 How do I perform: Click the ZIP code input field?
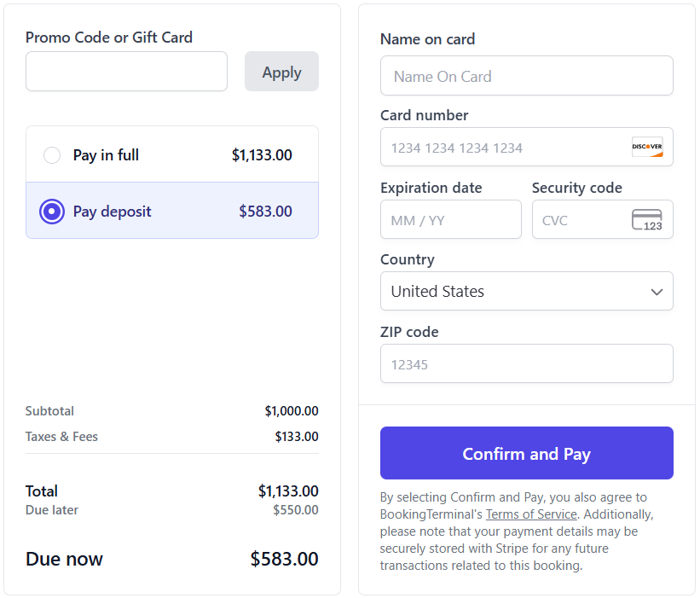pos(526,364)
